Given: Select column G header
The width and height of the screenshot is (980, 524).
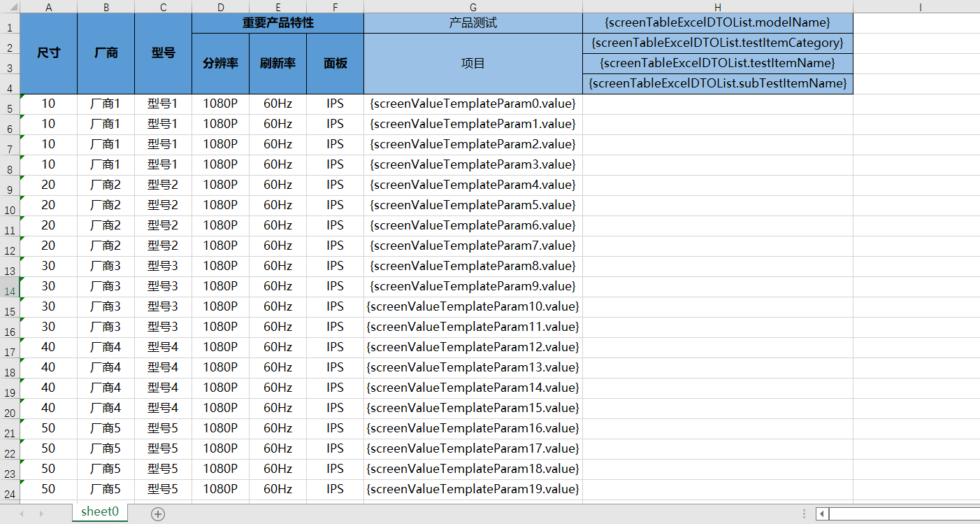Looking at the screenshot, I should (473, 7).
